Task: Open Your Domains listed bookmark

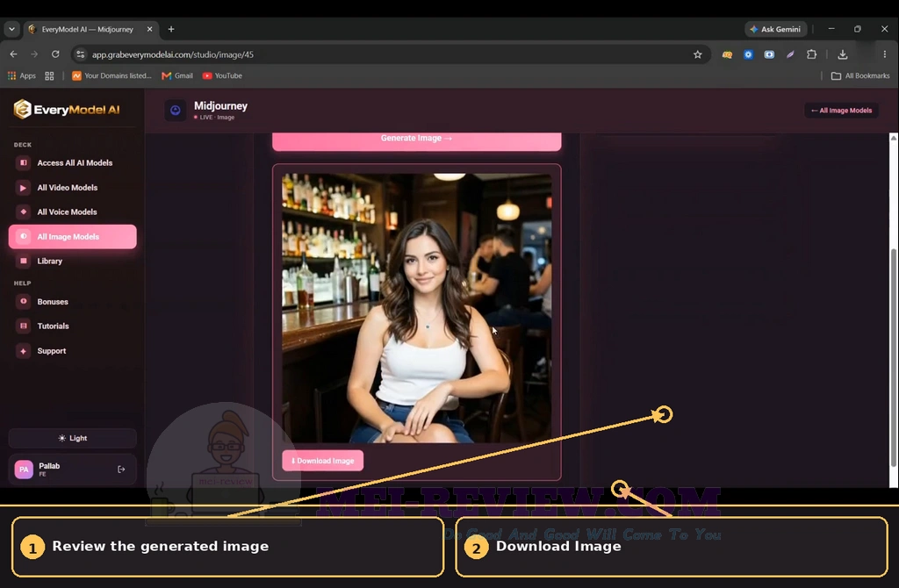Action: pyautogui.click(x=111, y=75)
